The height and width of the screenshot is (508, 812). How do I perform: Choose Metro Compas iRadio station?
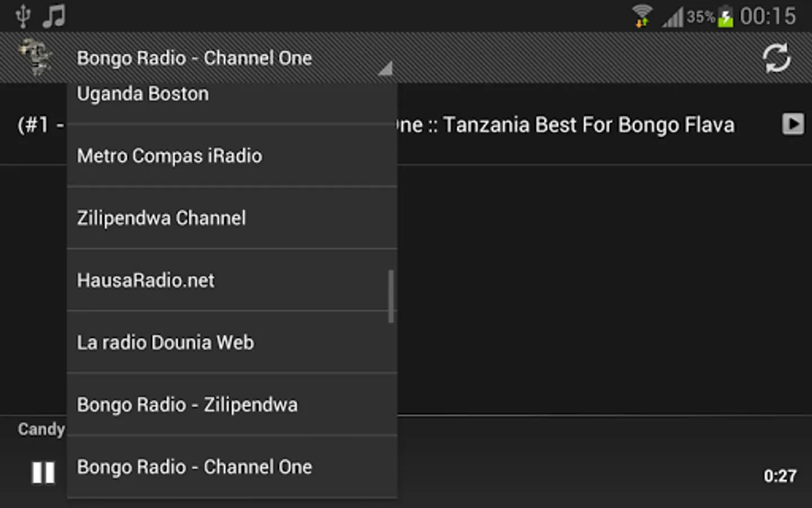232,156
